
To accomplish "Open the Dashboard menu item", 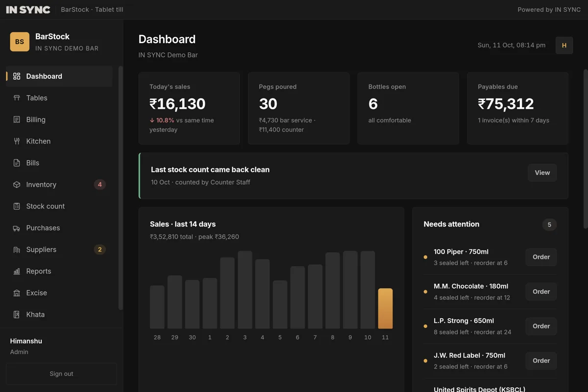I will 59,76.
